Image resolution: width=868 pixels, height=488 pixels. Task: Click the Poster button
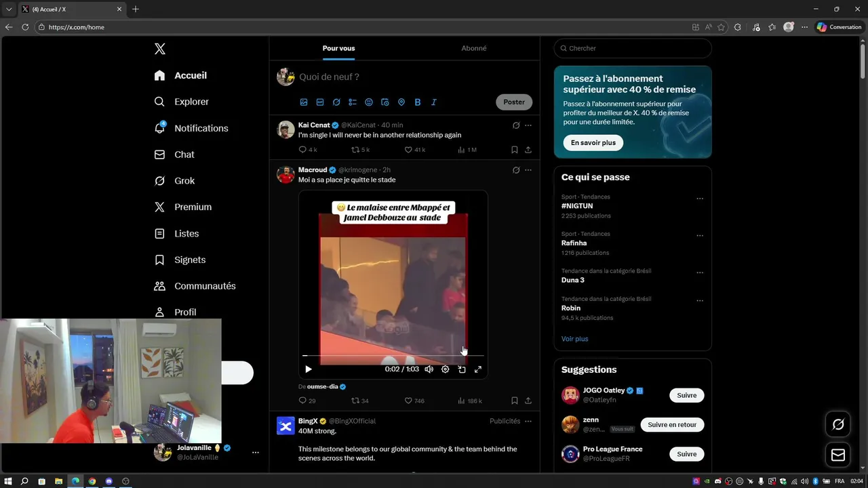514,102
